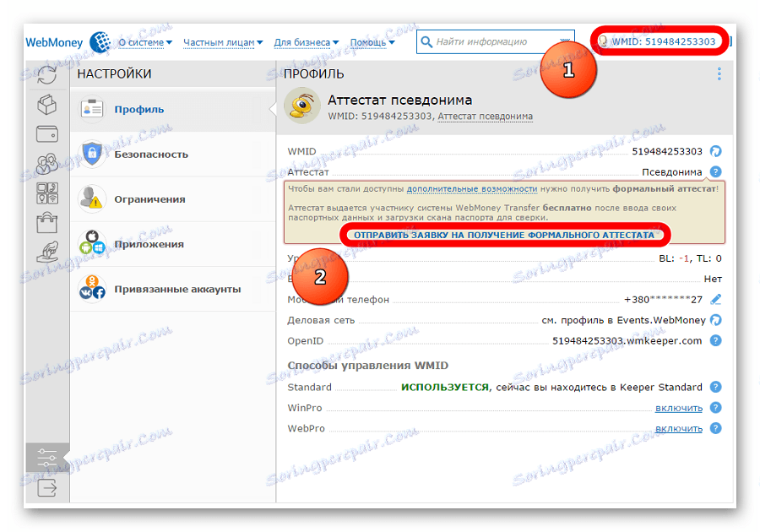Click the Приложения platforms icon
Screen dimensions: 760x532
click(x=92, y=243)
